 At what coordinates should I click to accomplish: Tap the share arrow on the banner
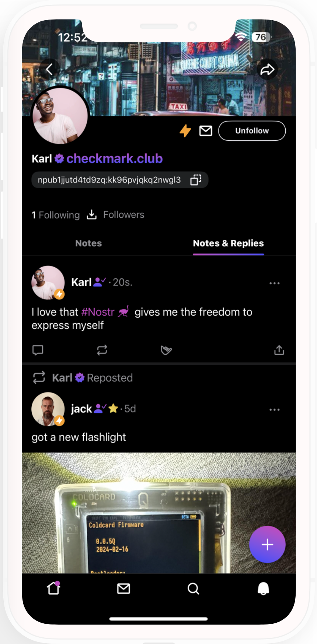267,69
